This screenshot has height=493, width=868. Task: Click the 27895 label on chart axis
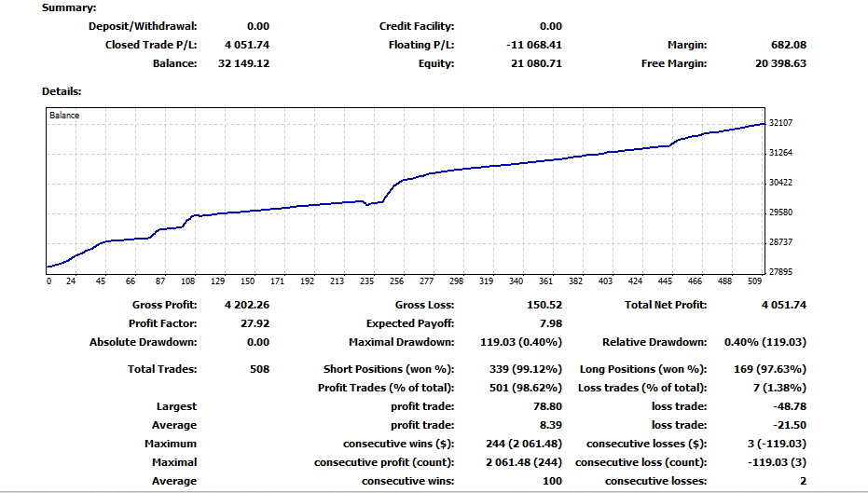[781, 272]
